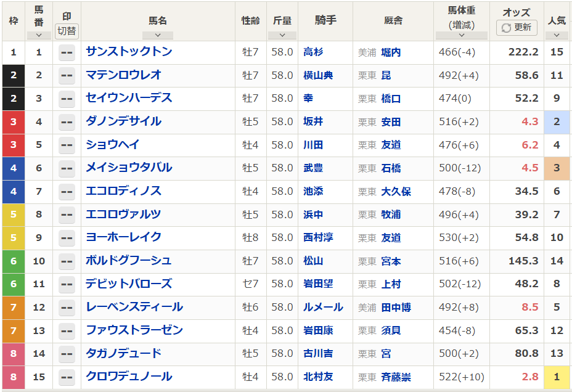The image size is (572, 392).
Task: Open jockey 西村淳 profile
Action: (318, 238)
